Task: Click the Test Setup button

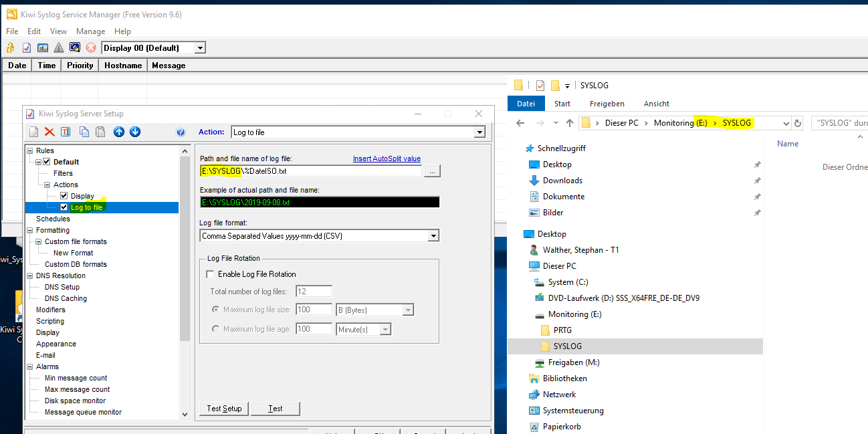Action: [224, 409]
